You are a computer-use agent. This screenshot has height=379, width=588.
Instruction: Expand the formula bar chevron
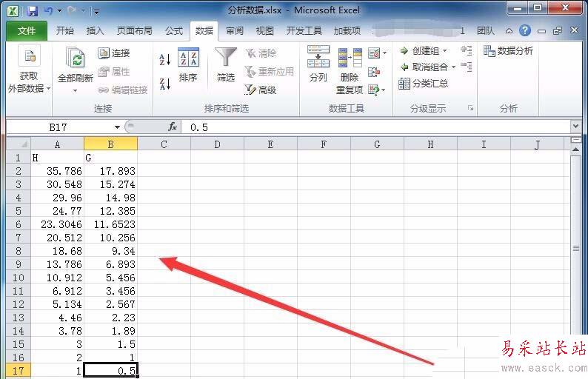(x=576, y=127)
